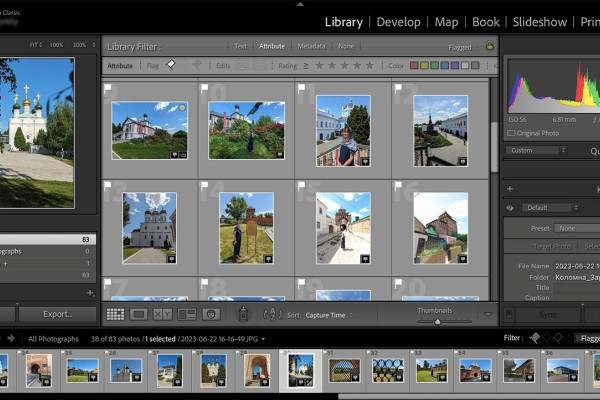The width and height of the screenshot is (600, 400).
Task: Filter by rejected photos flag icon
Action: [x=197, y=65]
